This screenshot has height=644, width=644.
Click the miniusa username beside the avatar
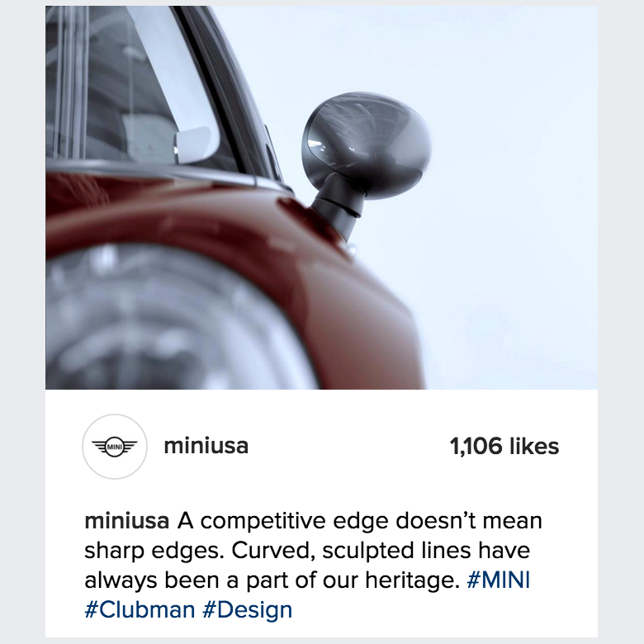[x=206, y=446]
